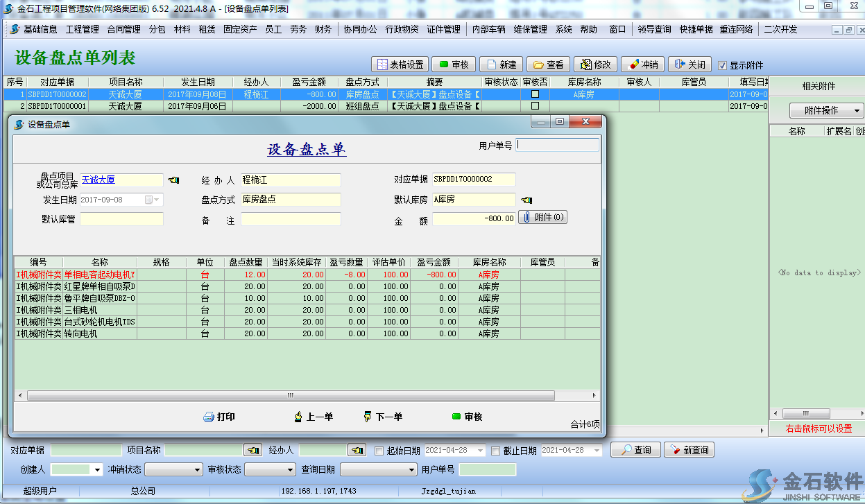Click the picker icon next to 默认库房
This screenshot has height=504, width=865.
pos(525,200)
